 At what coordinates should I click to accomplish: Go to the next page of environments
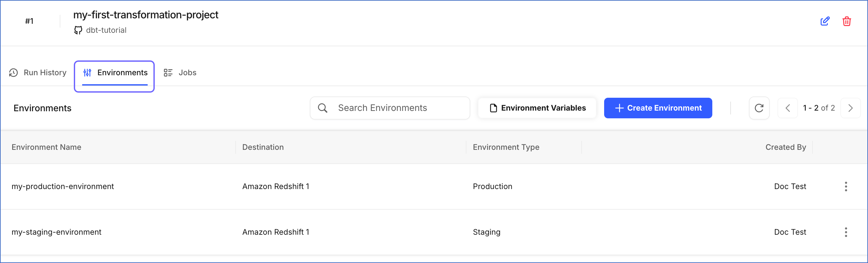click(850, 108)
